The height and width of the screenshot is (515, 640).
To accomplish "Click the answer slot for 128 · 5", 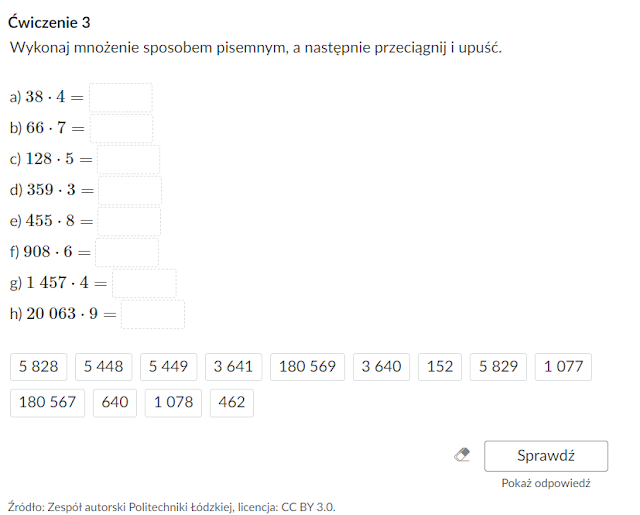I will [129, 160].
